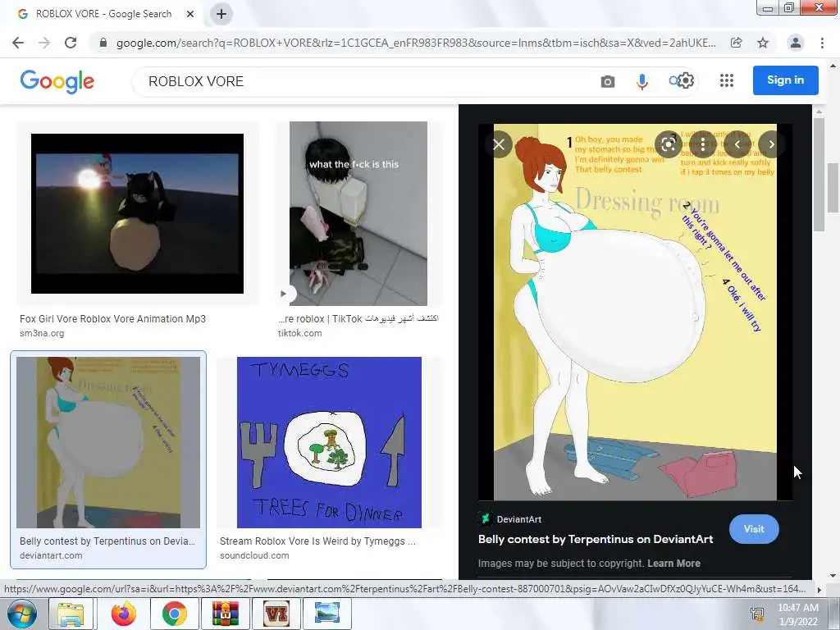Focus the address bar URL
This screenshot has height=630, width=840.
click(416, 43)
